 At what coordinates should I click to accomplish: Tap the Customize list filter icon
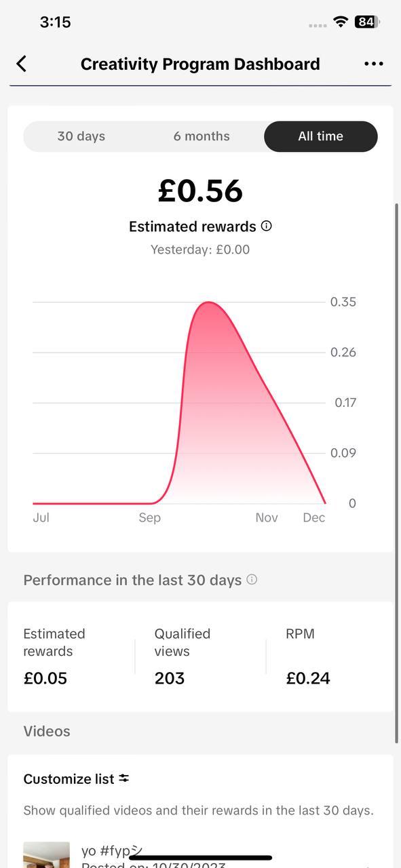tap(124, 778)
